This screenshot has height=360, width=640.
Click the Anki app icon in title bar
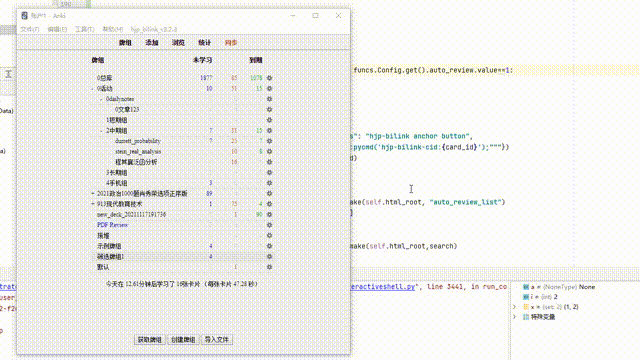(x=24, y=16)
